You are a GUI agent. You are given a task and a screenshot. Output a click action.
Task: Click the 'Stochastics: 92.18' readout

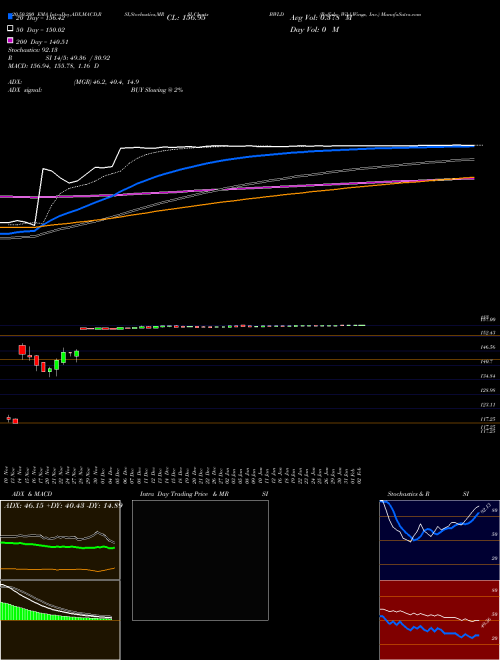pos(31,50)
